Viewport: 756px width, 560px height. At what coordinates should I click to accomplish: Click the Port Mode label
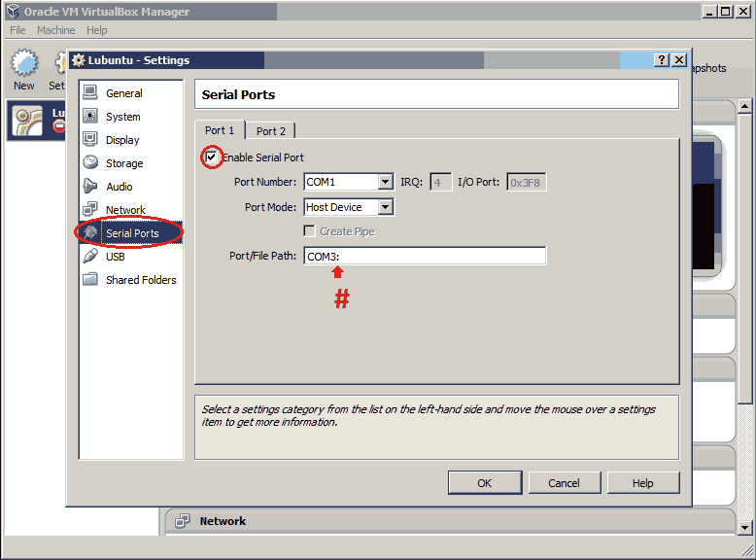point(270,207)
